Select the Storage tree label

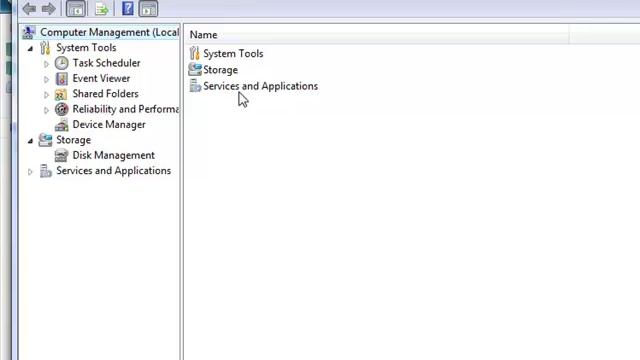73,140
